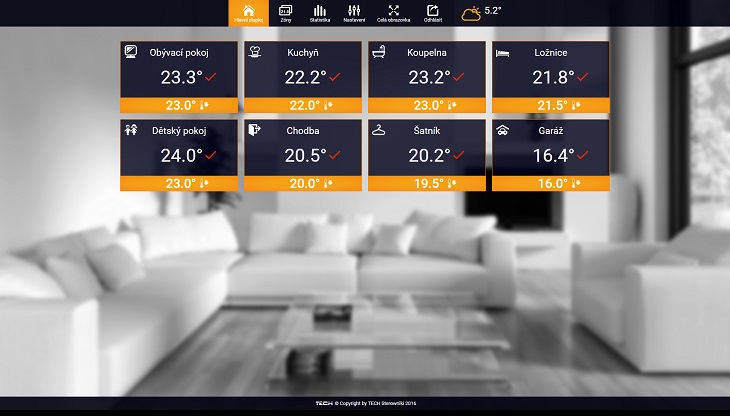Viewport: 730px width, 416px height.
Task: Click the bathtub icon on Koupelna tile
Action: click(x=379, y=52)
